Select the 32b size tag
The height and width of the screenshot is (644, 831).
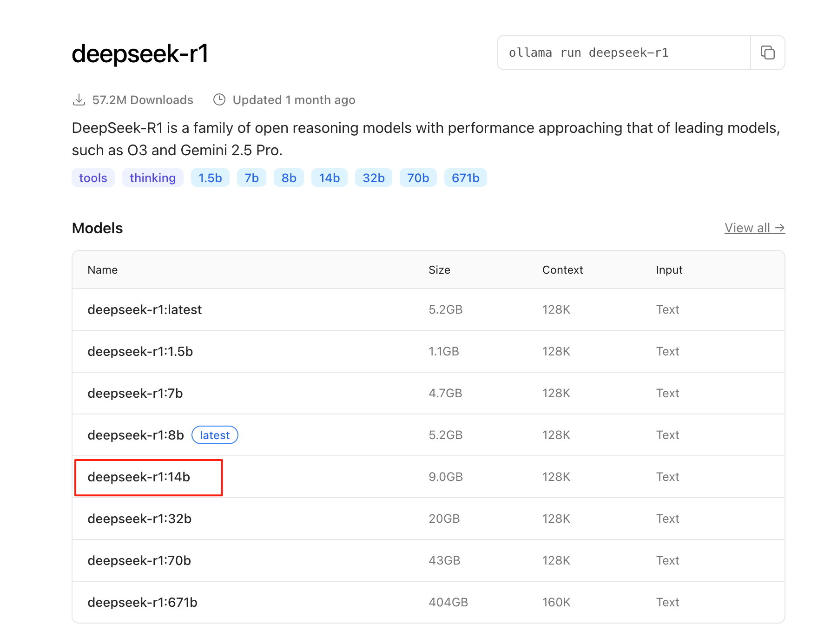coord(373,177)
